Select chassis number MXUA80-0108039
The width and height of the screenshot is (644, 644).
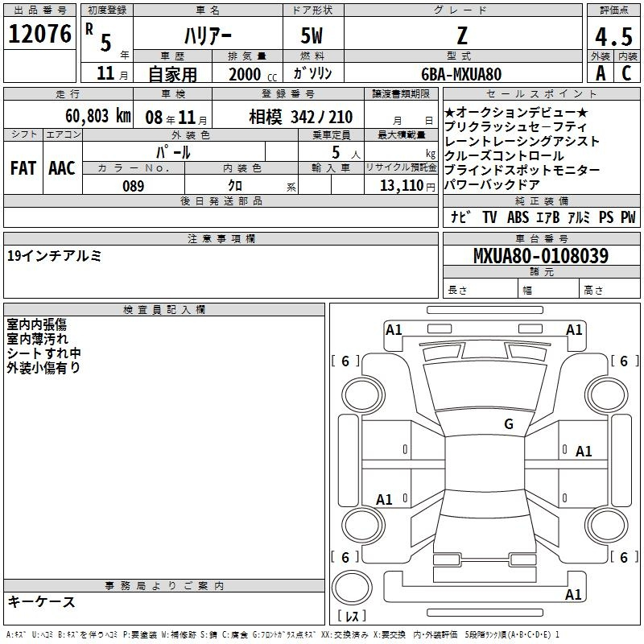click(x=540, y=256)
